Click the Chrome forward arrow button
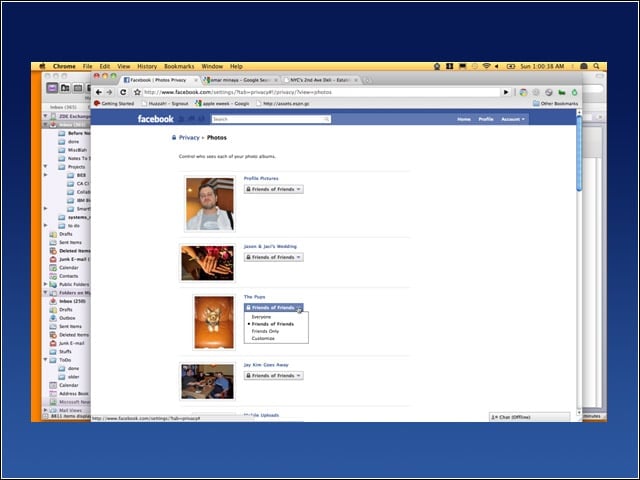Viewport: 640px width, 480px height. [109, 92]
